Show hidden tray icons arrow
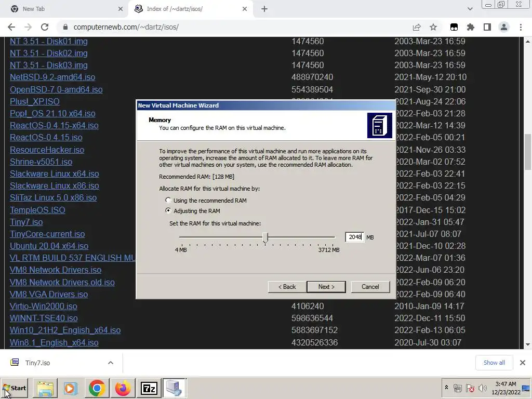Screen dimensions: 532x399 pos(446,388)
